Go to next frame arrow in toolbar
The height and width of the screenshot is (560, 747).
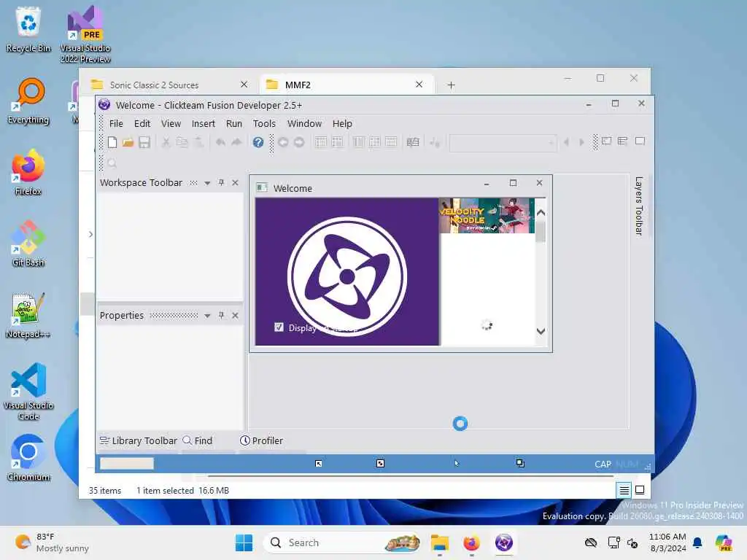coord(581,142)
